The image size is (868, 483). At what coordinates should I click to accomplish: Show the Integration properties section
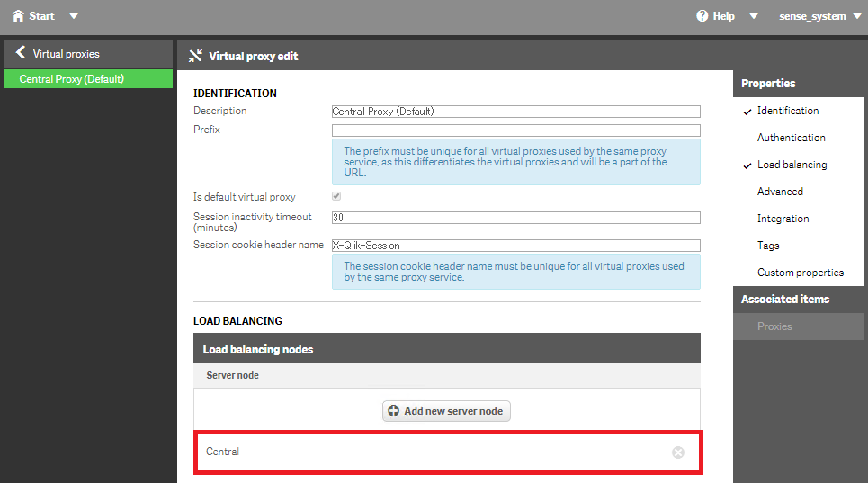pyautogui.click(x=783, y=219)
